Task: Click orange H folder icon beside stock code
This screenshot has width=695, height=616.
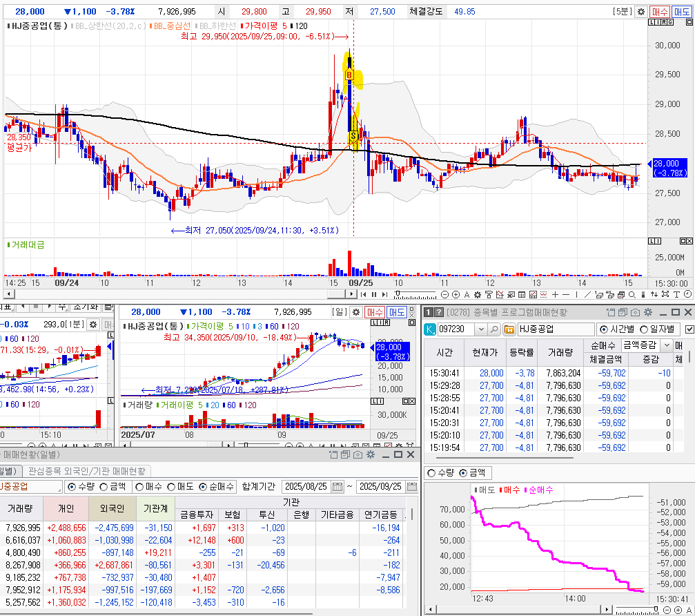Action: pyautogui.click(x=509, y=329)
